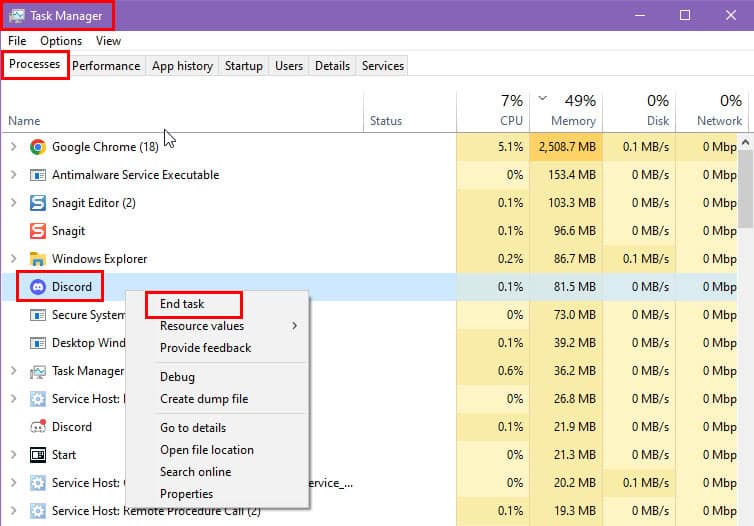754x526 pixels.
Task: Switch to the Startup tab
Action: point(244,66)
